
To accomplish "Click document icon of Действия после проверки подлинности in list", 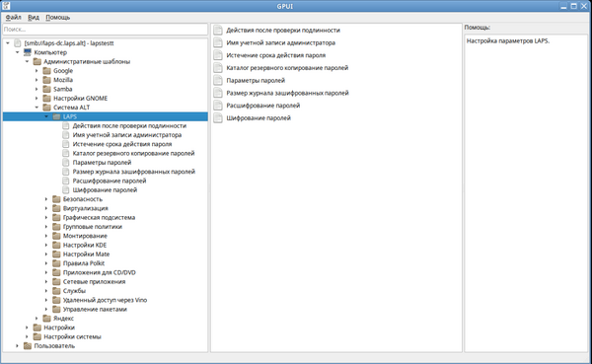I will click(x=218, y=31).
